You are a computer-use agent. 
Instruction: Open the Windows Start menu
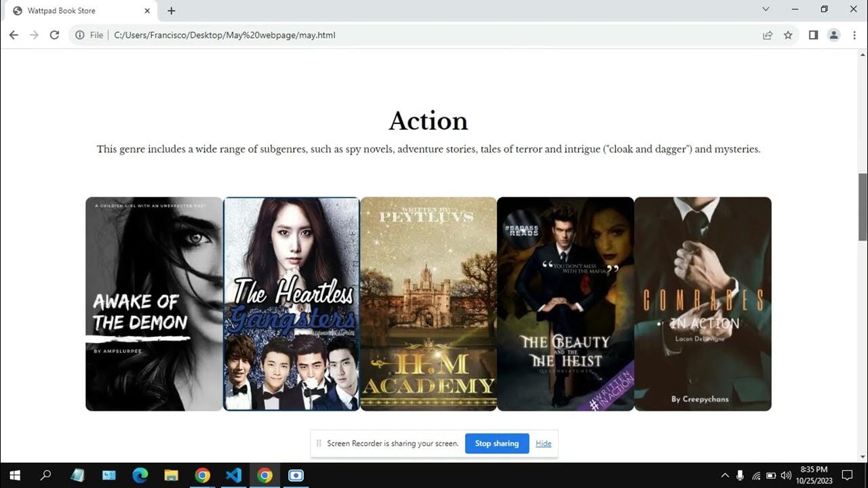[14, 475]
